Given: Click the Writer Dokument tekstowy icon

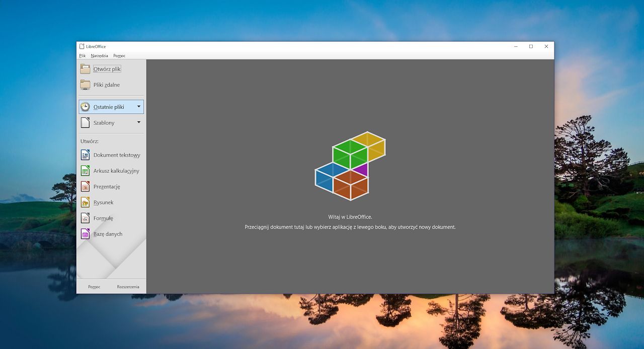Looking at the screenshot, I should 85,155.
